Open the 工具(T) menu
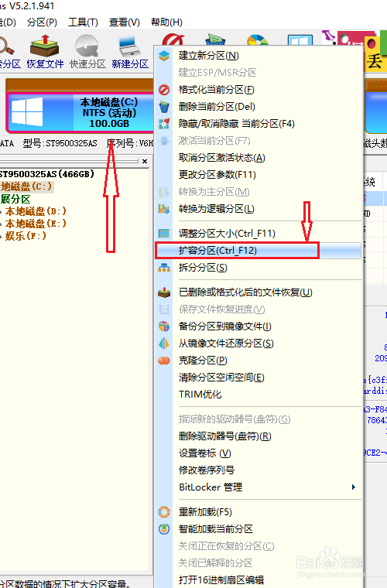387x588 pixels. [x=83, y=22]
